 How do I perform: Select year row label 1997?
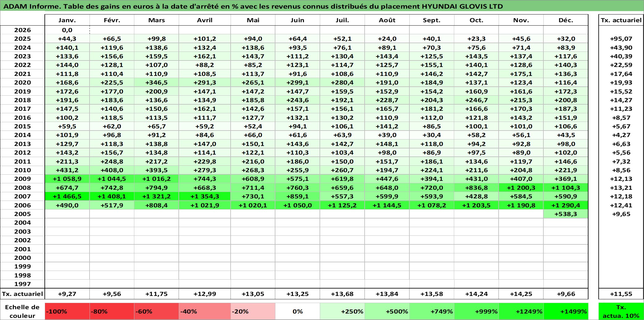click(23, 284)
